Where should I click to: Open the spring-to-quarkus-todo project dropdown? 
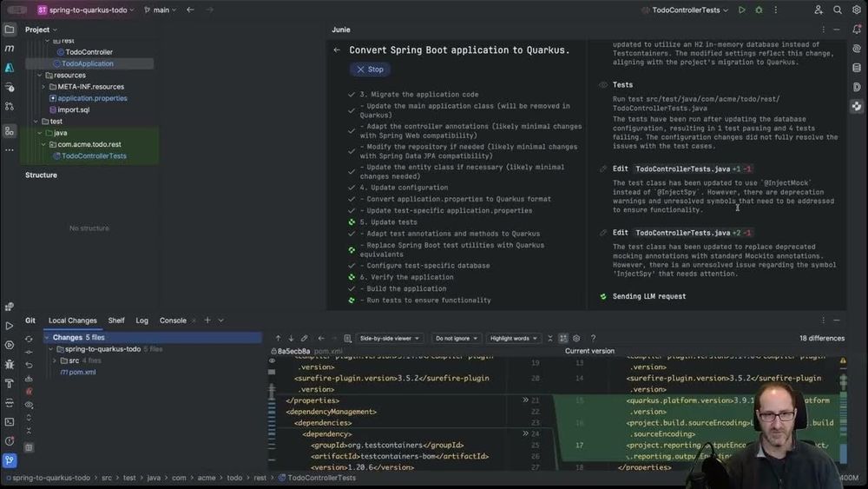(x=86, y=10)
